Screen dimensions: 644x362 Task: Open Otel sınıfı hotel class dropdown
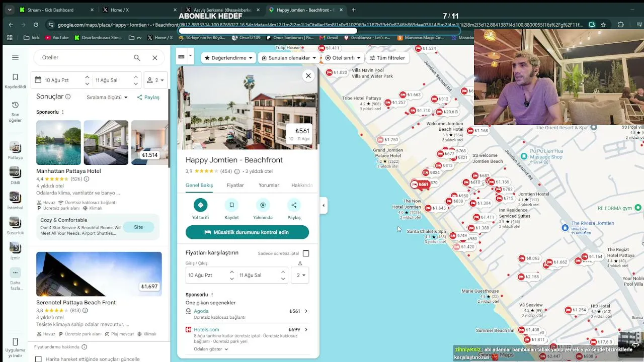pos(343,58)
